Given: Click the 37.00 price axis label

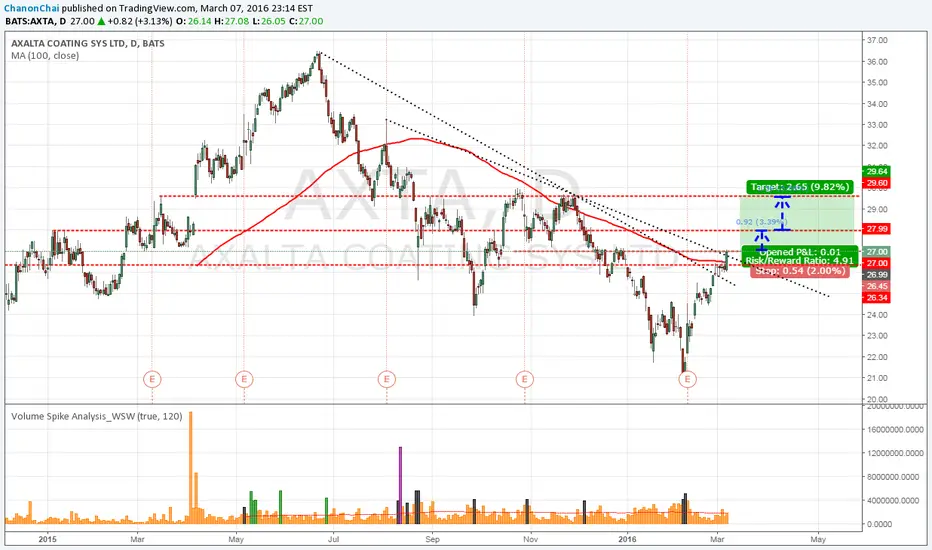Looking at the screenshot, I should click(x=877, y=40).
